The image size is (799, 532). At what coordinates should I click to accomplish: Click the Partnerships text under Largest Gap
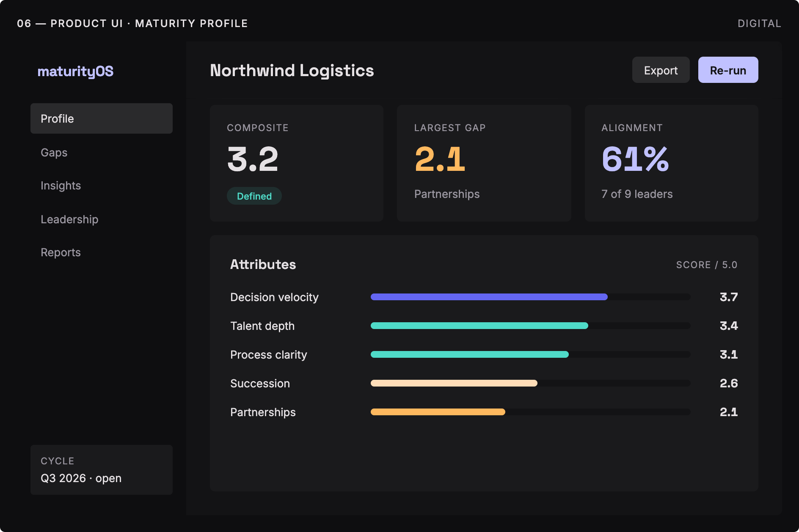pyautogui.click(x=447, y=194)
